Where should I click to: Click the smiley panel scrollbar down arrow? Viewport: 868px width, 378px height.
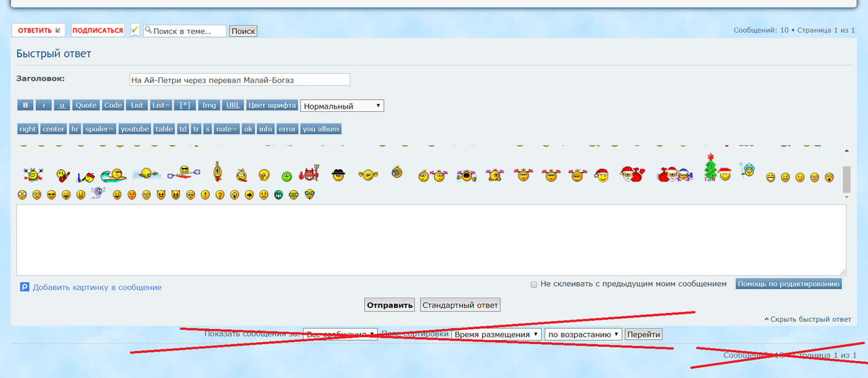pyautogui.click(x=846, y=197)
